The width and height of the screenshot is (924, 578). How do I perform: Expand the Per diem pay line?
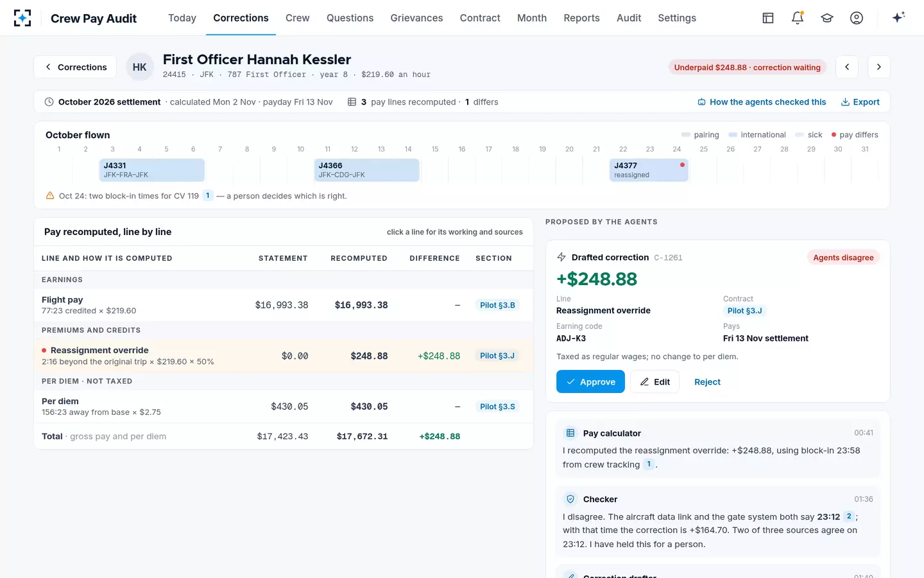point(284,407)
